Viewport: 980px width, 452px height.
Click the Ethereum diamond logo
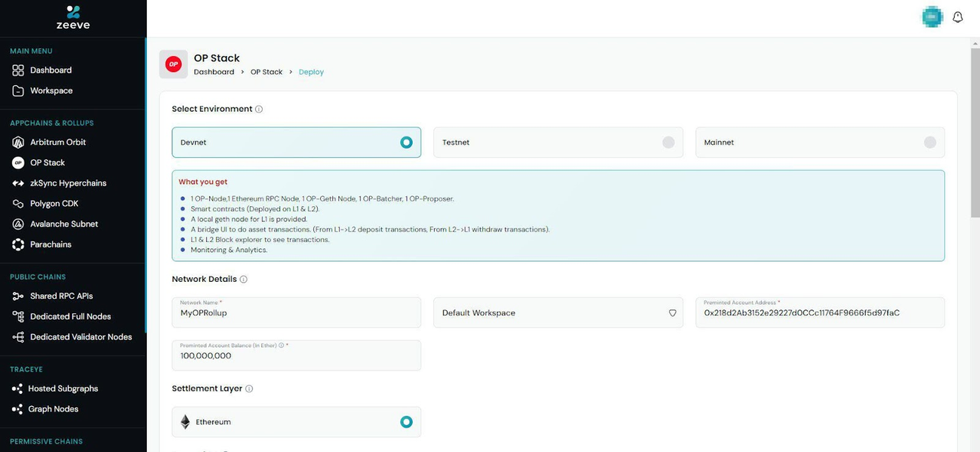click(185, 422)
